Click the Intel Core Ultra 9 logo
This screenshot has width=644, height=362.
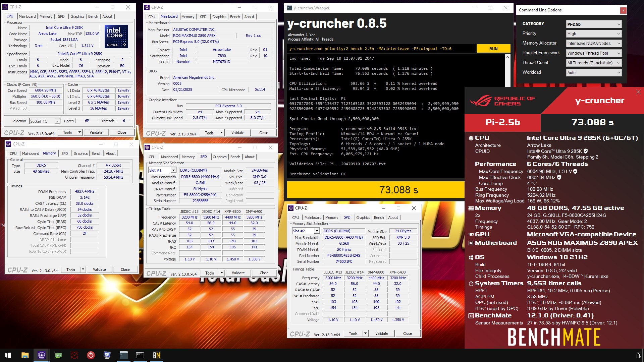click(116, 36)
